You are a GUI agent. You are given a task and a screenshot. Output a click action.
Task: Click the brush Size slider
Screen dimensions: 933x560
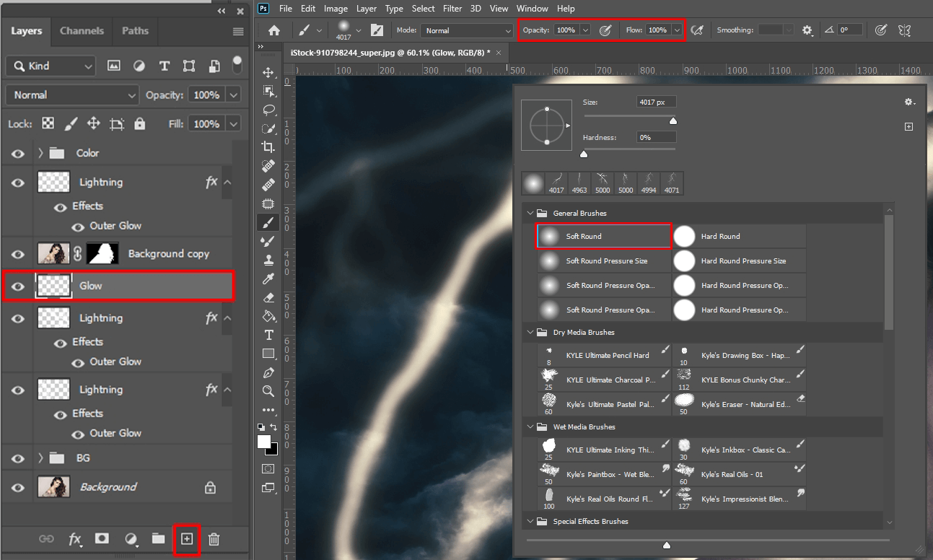click(x=629, y=116)
